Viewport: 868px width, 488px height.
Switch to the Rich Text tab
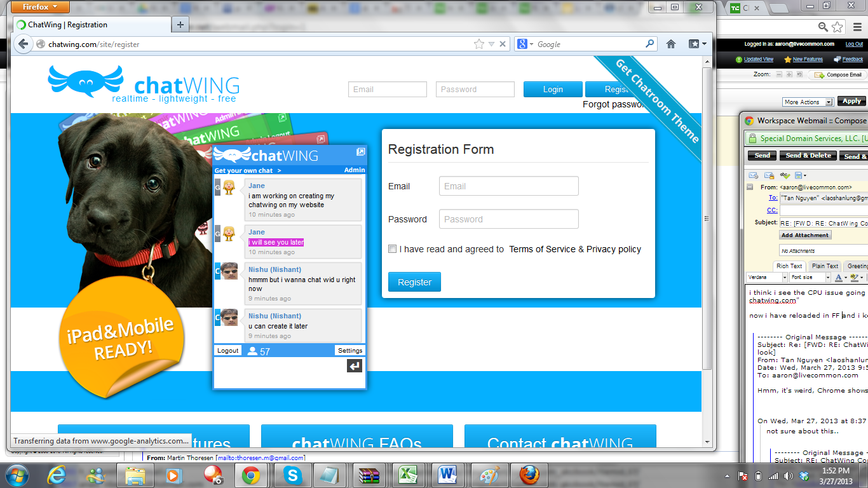click(x=789, y=266)
